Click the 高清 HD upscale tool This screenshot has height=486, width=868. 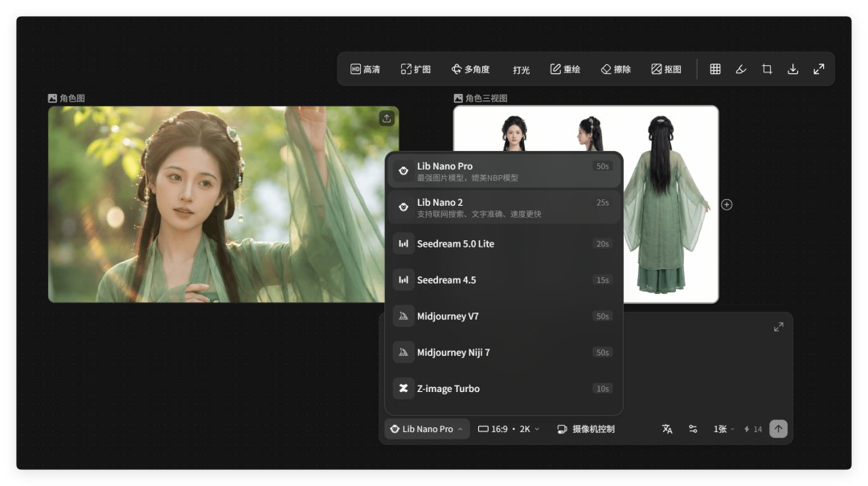coord(366,70)
